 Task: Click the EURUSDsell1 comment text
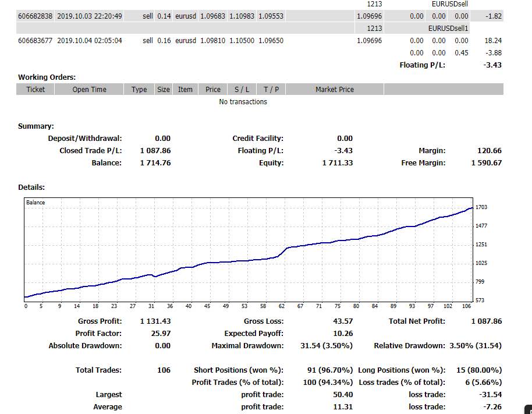coord(448,28)
